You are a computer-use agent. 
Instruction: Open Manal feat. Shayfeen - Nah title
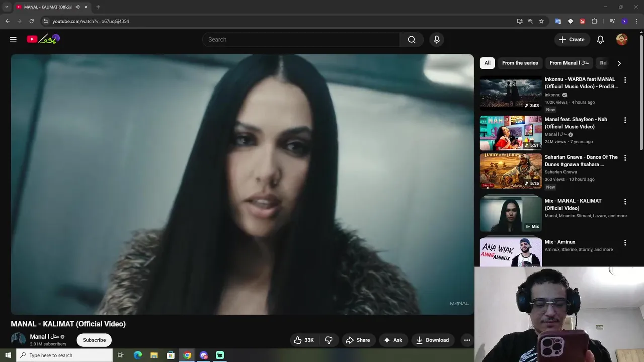(x=576, y=123)
